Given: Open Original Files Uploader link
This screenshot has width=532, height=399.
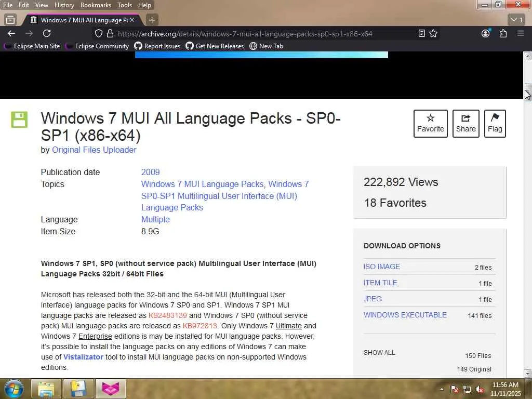Looking at the screenshot, I should coord(94,150).
